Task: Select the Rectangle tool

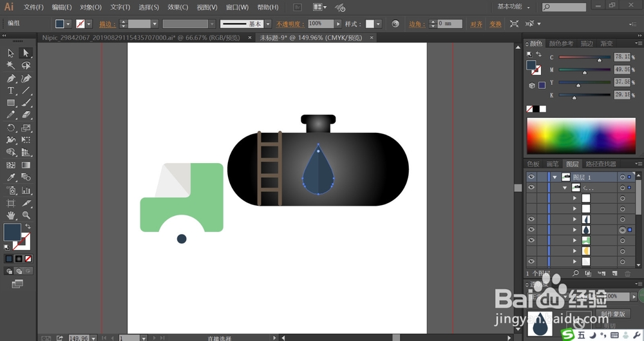Action: pos(11,103)
